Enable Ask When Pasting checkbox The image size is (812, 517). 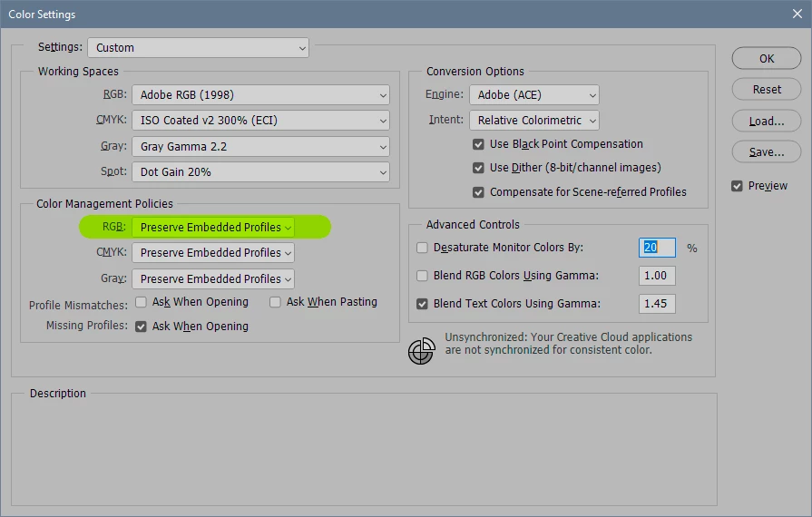point(275,302)
